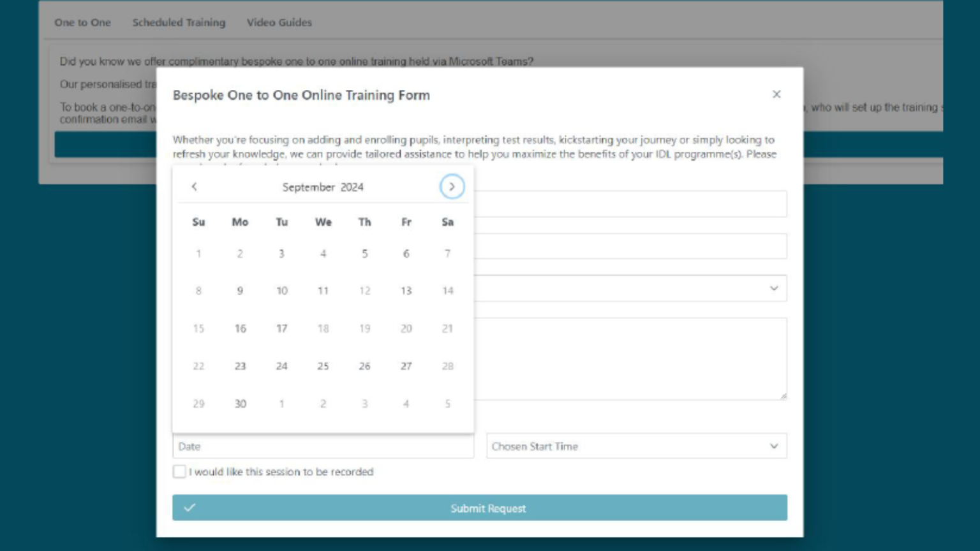Open the dropdown above the text area

630,289
